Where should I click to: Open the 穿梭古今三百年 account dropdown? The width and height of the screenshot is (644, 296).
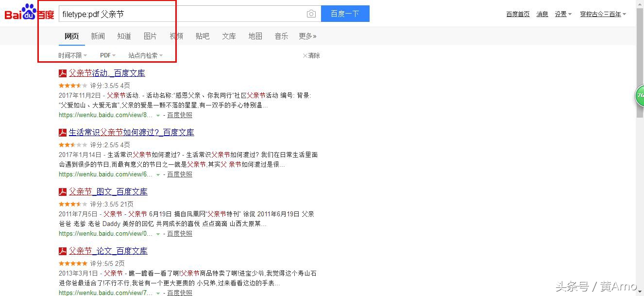point(603,14)
